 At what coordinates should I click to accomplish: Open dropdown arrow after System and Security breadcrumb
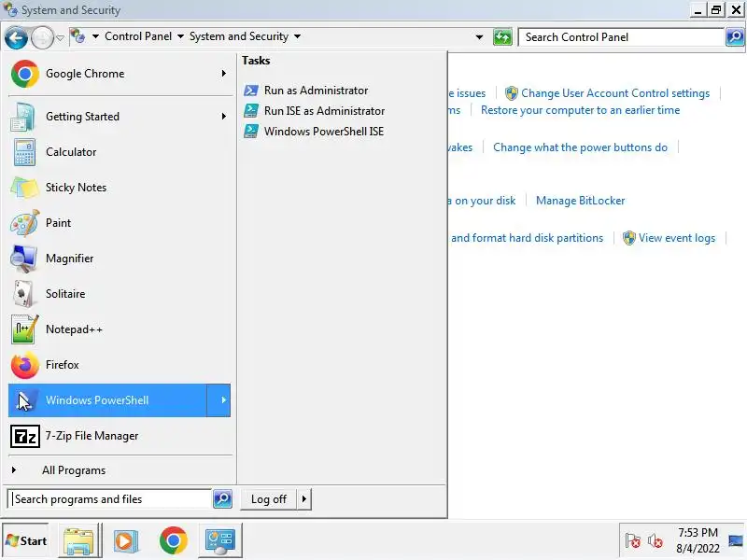point(297,36)
